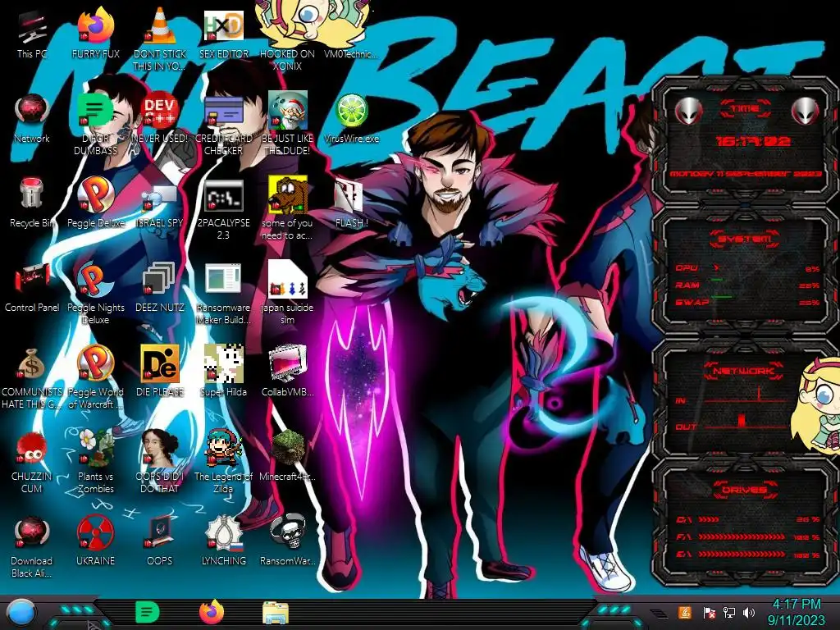Click the SWAP usage row in widget
Image resolution: width=840 pixels, height=630 pixels.
pyautogui.click(x=747, y=303)
